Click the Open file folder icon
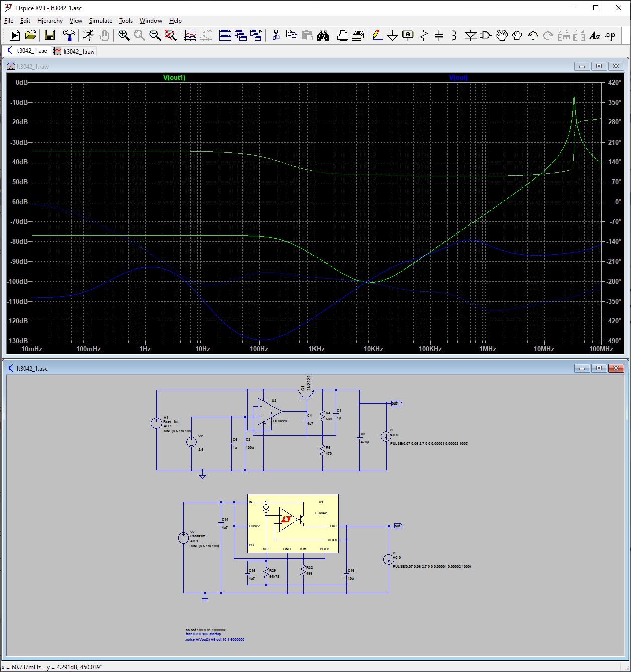Viewport: 631px width, 672px height. [x=31, y=35]
